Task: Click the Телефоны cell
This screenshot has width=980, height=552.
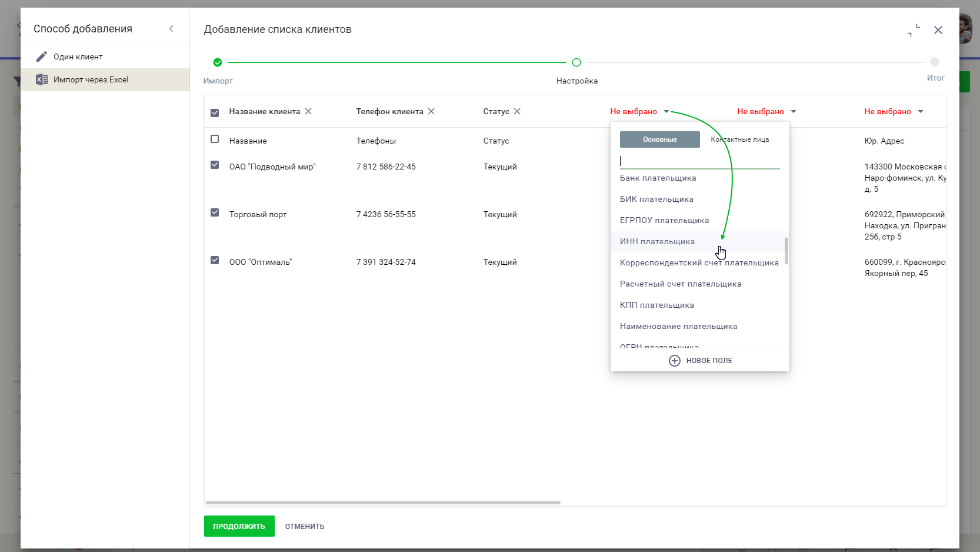Action: tap(376, 141)
